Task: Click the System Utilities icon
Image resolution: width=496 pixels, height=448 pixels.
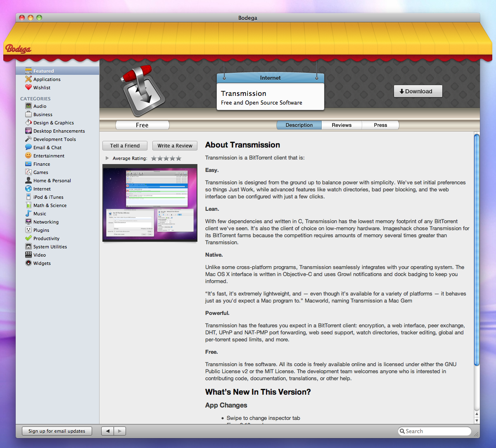Action: [x=28, y=247]
